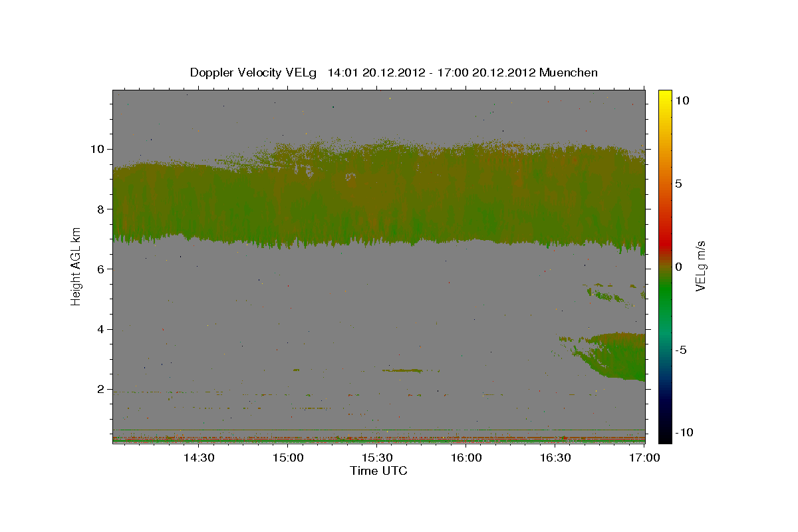Click the height label '4'
The image size is (798, 532).
[102, 329]
